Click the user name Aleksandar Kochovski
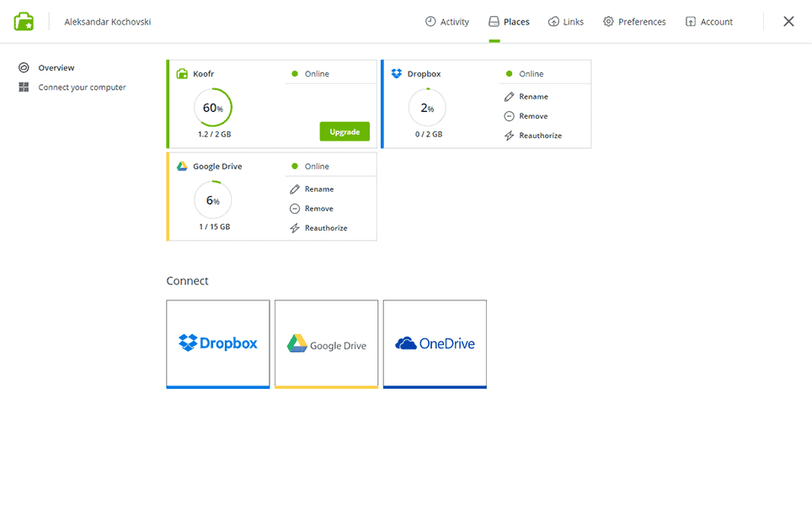Screen dimensions: 812x505 pos(108,22)
